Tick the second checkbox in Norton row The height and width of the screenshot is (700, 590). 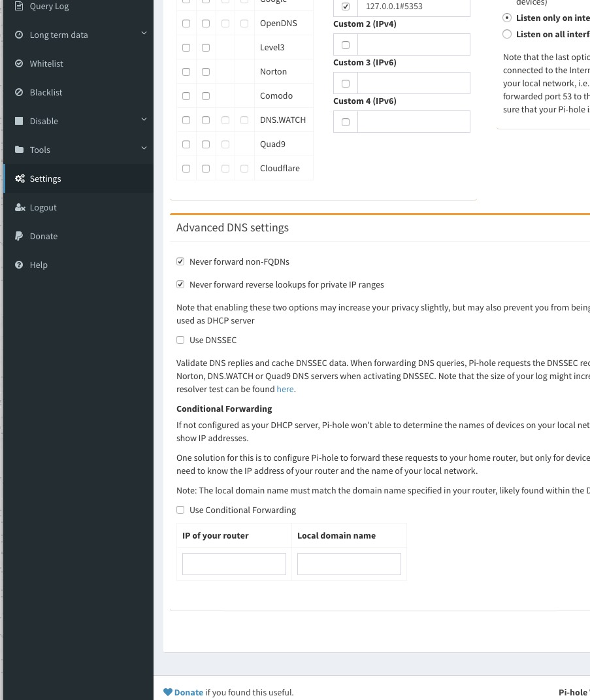click(x=206, y=71)
